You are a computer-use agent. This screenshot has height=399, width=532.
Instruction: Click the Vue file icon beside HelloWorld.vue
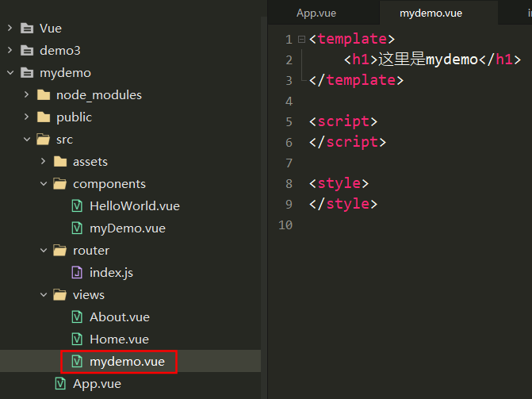click(x=77, y=205)
